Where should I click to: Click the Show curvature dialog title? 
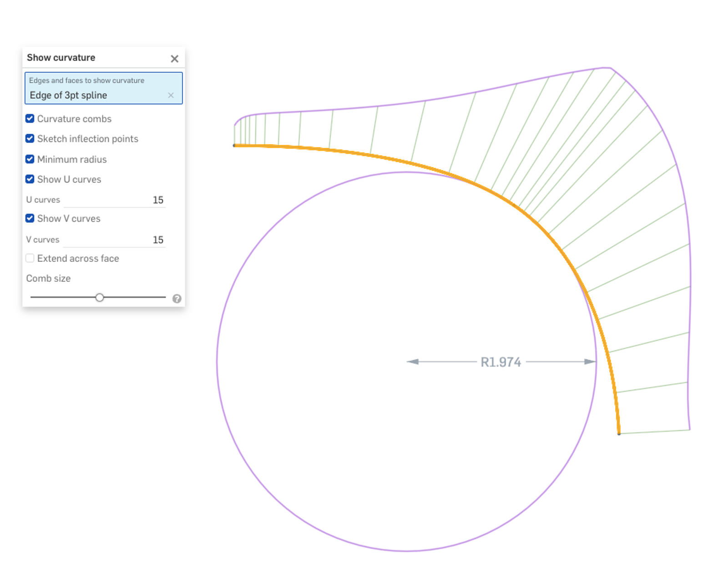click(61, 58)
